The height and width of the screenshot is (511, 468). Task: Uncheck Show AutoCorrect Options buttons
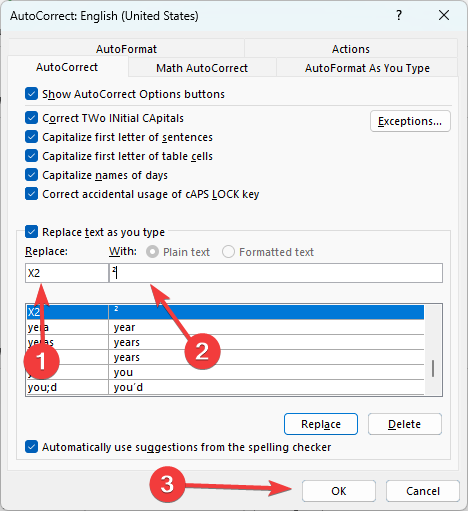(x=31, y=94)
